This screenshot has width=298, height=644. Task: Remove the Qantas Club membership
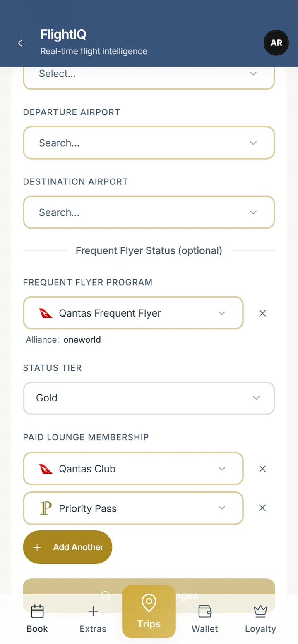(x=262, y=469)
